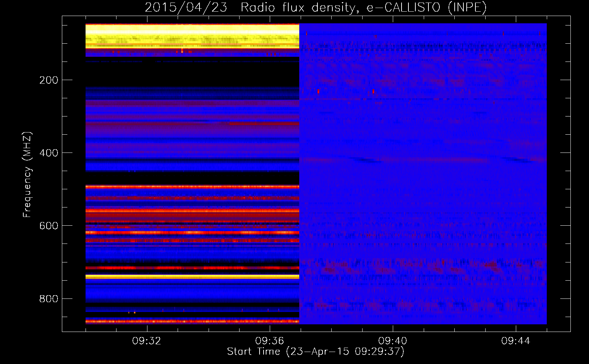
Task: Click the 09:44 time tick label
Action: pos(516,341)
